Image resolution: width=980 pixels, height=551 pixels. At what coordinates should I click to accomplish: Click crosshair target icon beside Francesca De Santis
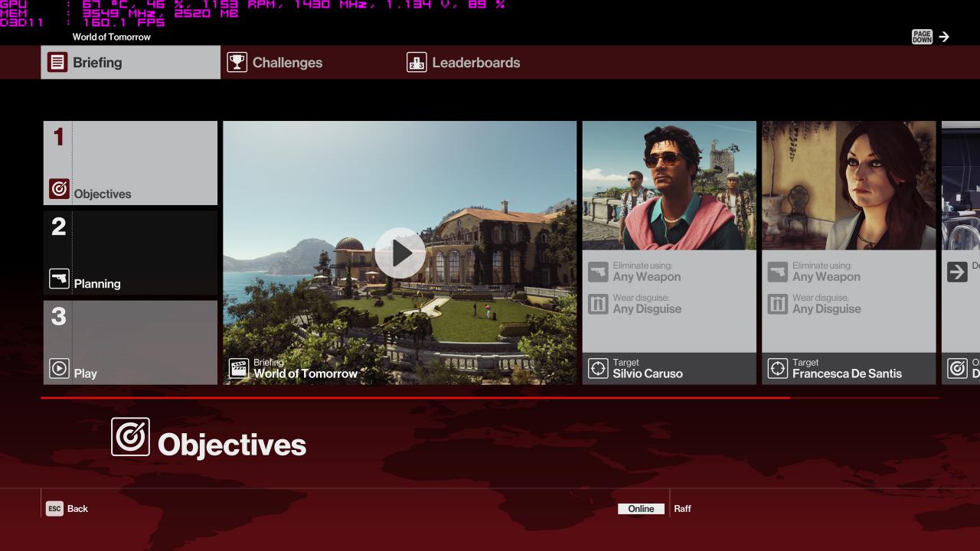(x=777, y=369)
